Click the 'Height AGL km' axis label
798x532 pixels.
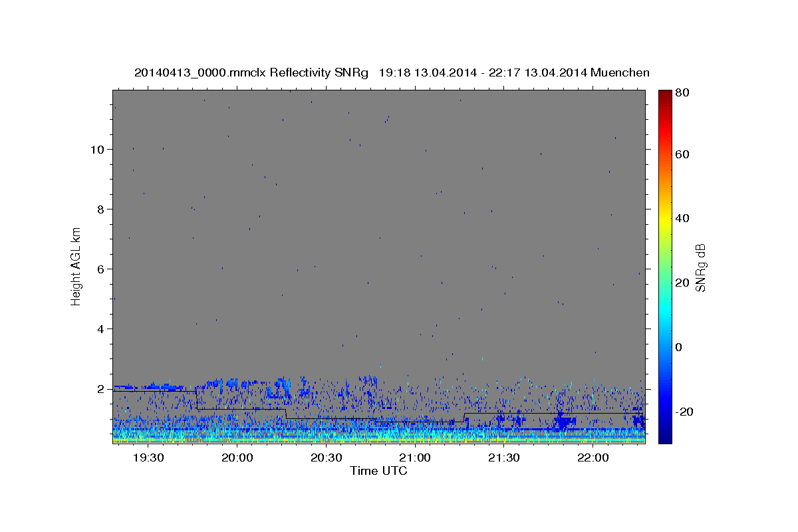click(76, 267)
